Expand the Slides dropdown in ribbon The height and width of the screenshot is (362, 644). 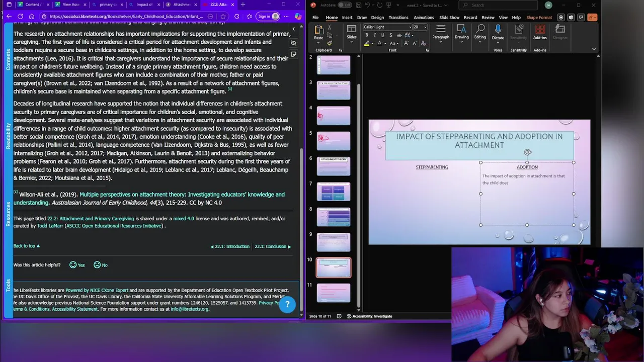point(352,42)
